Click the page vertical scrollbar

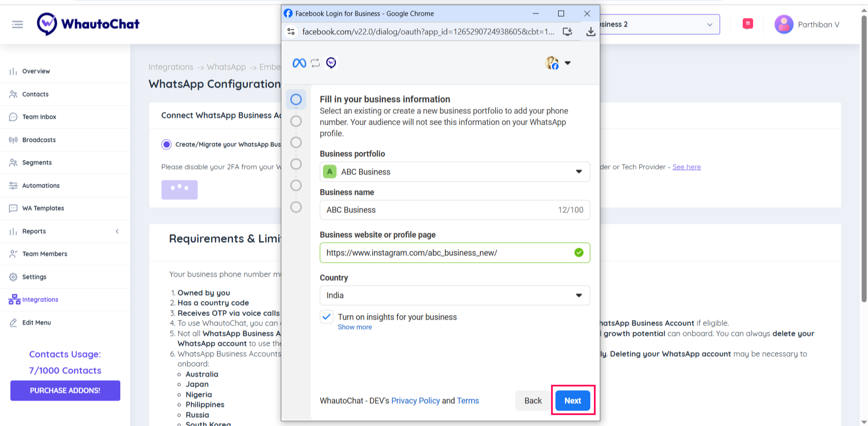pyautogui.click(x=864, y=158)
